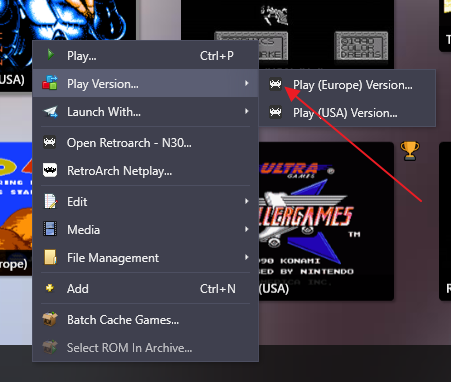Viewport: 451px width, 382px height.
Task: Expand the Play Version submenu arrow
Action: coord(247,83)
